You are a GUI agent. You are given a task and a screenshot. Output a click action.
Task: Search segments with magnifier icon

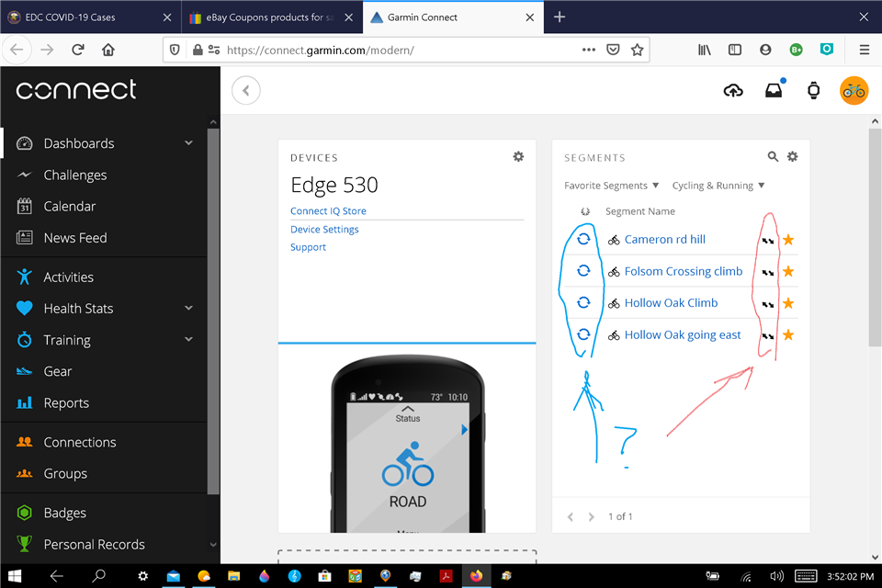point(773,157)
